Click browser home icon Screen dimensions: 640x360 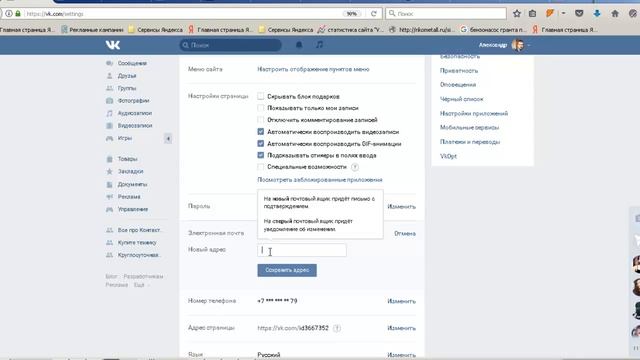click(615, 13)
